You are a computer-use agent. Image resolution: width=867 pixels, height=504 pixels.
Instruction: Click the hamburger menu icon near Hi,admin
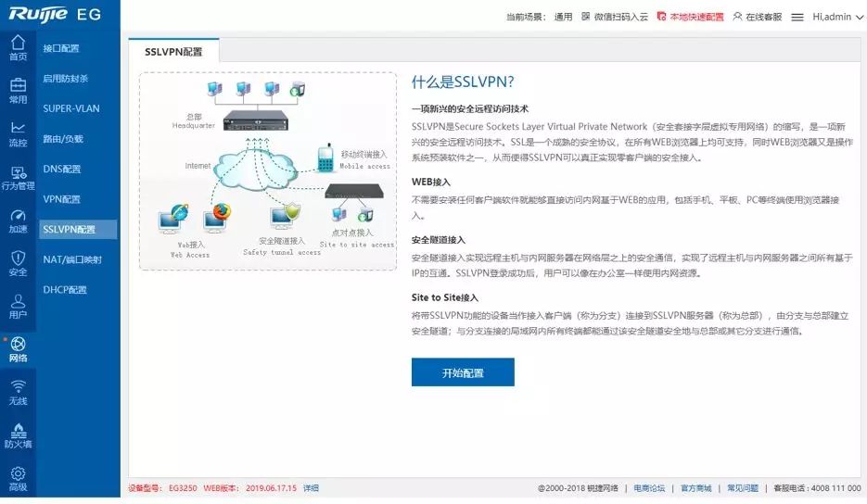coord(797,17)
